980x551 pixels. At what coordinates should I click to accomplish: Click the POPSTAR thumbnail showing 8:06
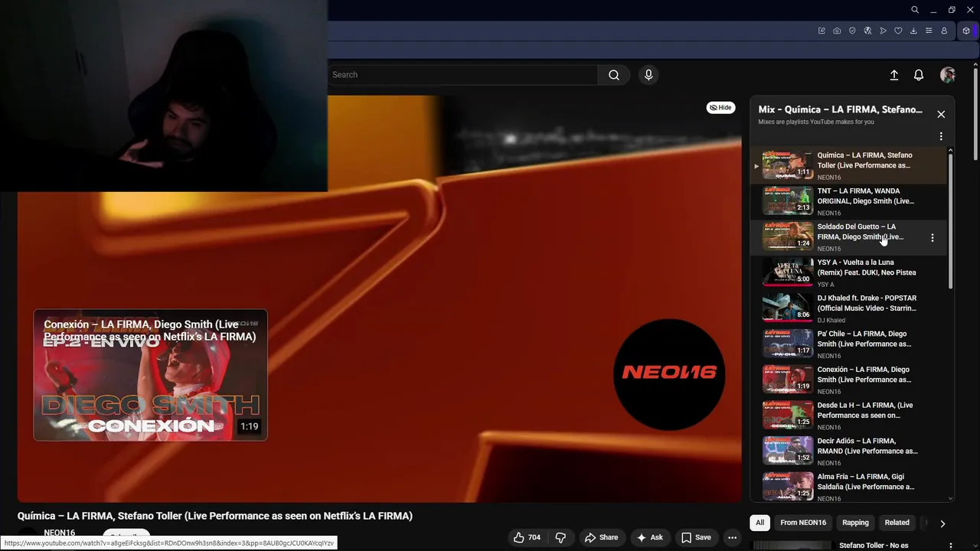(788, 308)
